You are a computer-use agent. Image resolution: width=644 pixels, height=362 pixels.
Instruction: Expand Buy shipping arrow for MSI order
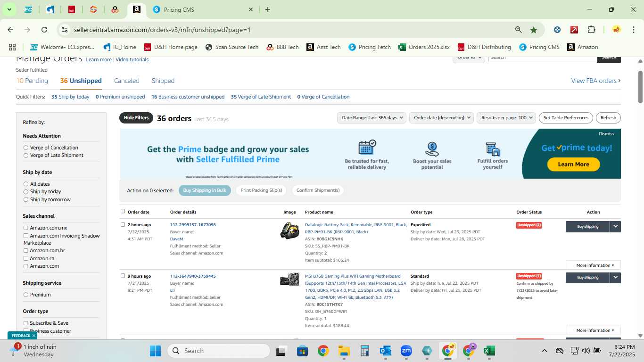(x=615, y=278)
